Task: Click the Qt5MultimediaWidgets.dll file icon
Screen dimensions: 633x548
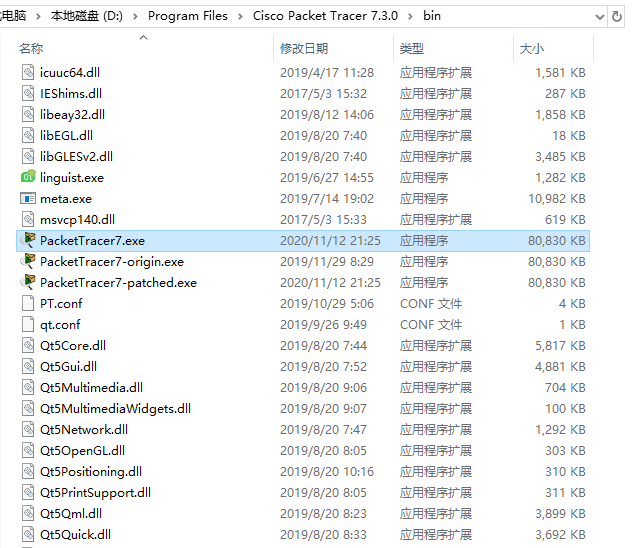Action: click(x=28, y=409)
